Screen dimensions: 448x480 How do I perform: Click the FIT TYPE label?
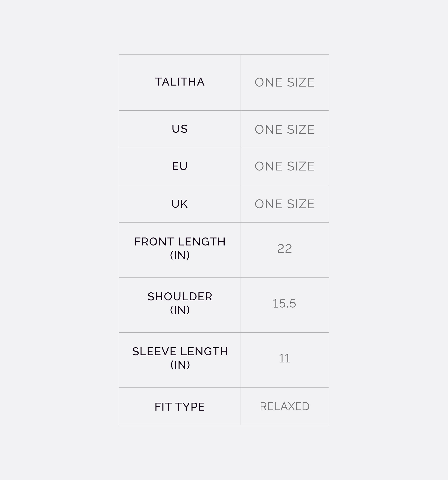tap(180, 407)
